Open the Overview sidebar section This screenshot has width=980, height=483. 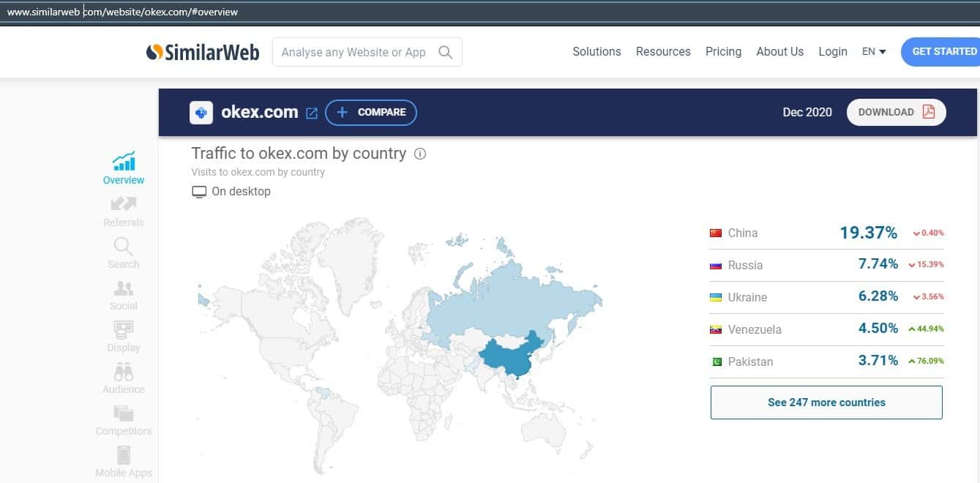pos(124,169)
